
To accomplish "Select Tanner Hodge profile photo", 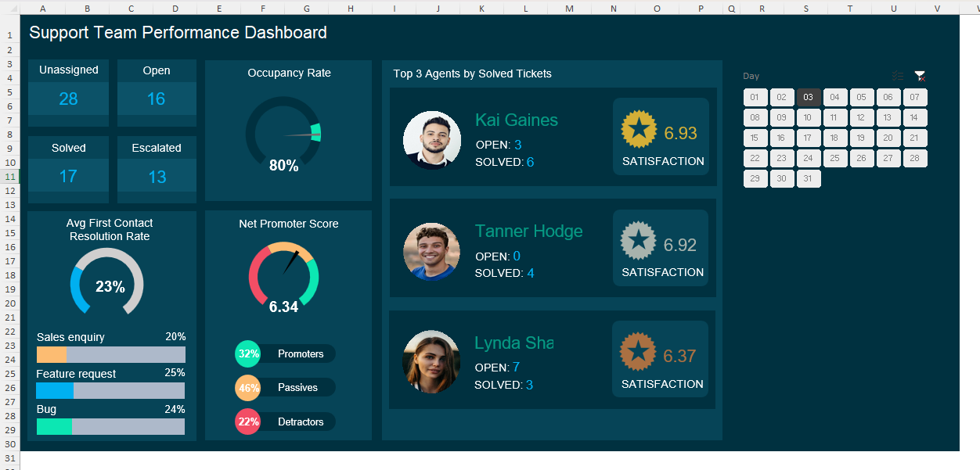I will pos(432,251).
